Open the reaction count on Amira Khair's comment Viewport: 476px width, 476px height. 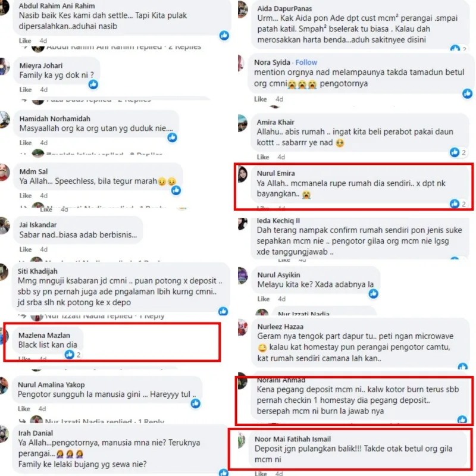pos(458,152)
